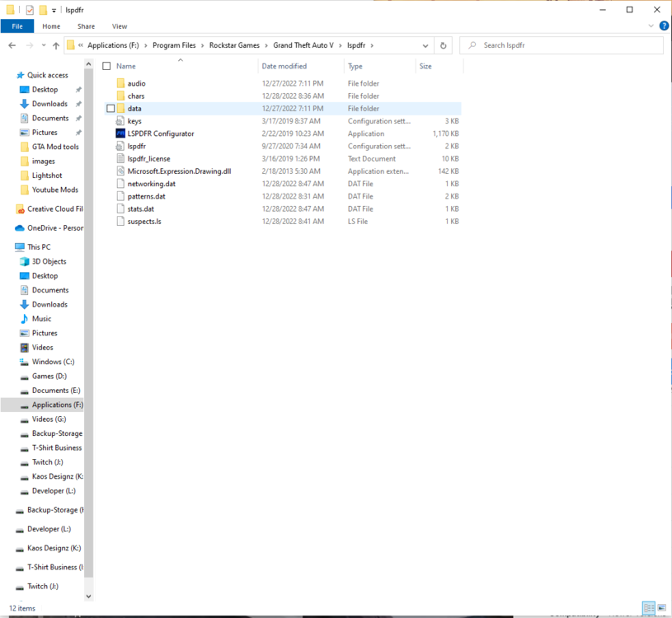Launch the LSPDFR Configurator application icon
This screenshot has height=618, width=672.
(120, 133)
